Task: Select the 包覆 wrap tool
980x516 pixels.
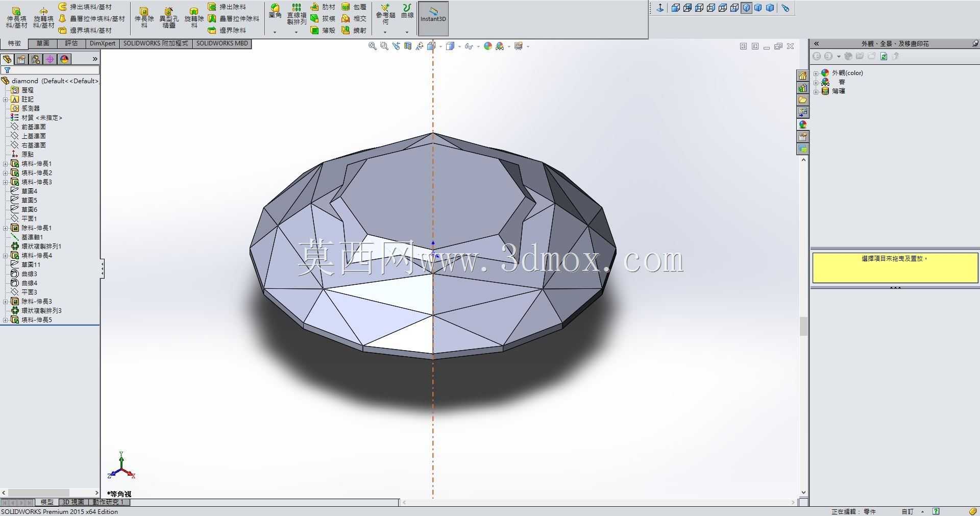Action: click(354, 7)
